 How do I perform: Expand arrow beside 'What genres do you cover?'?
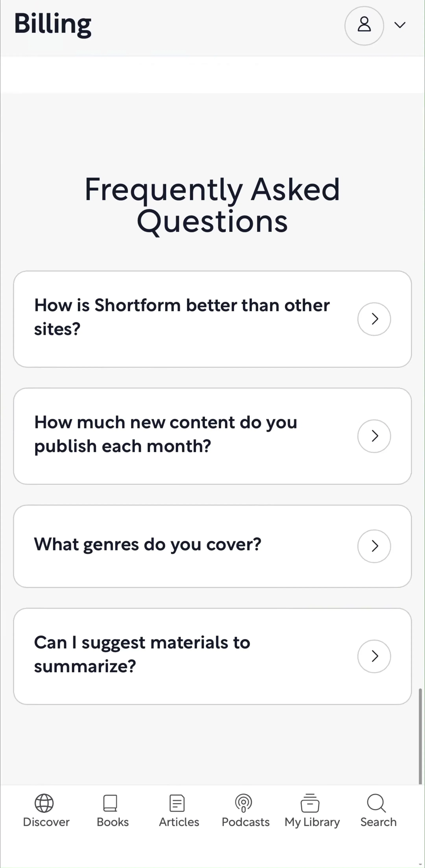point(374,546)
